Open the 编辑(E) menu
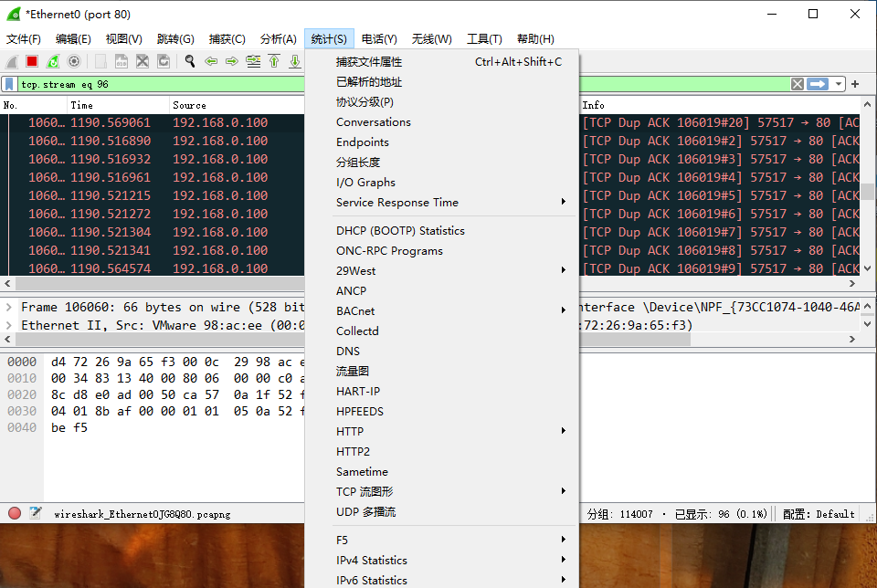Viewport: 877px width, 588px height. [73, 39]
